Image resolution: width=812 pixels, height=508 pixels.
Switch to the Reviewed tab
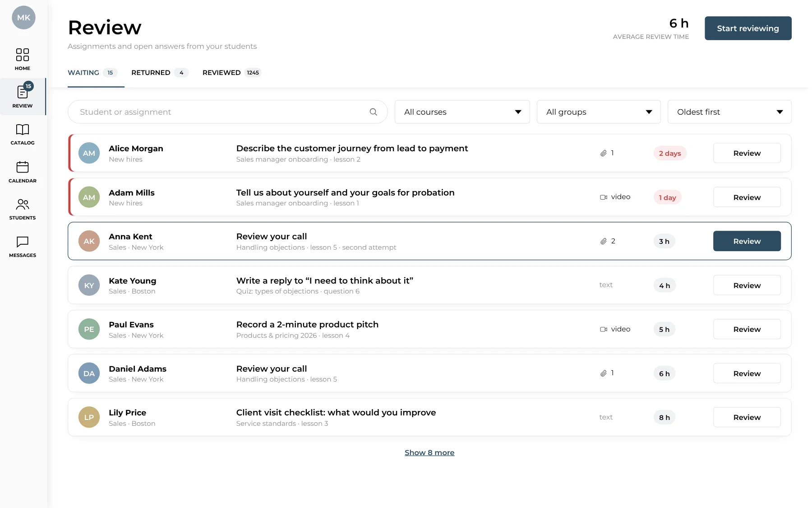(x=232, y=73)
